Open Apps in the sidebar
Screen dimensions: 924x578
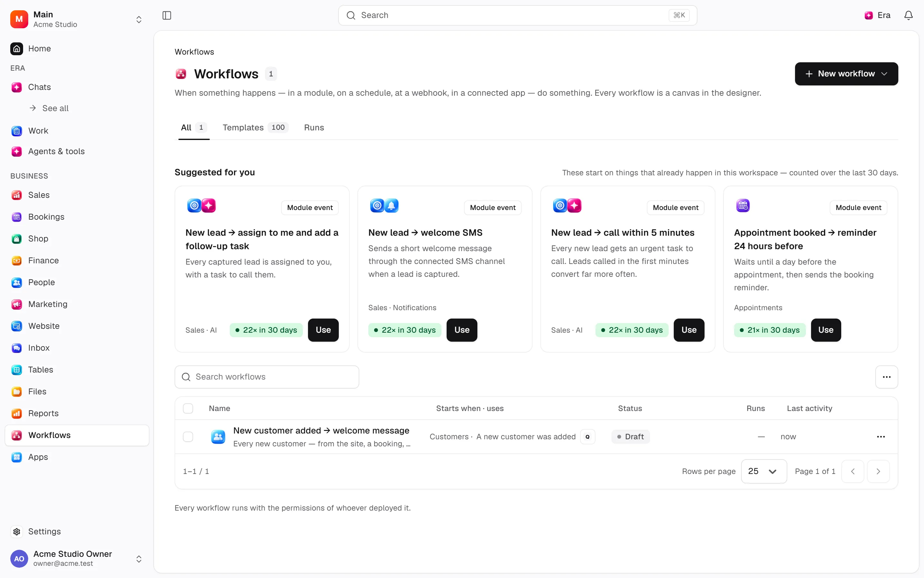point(76,457)
